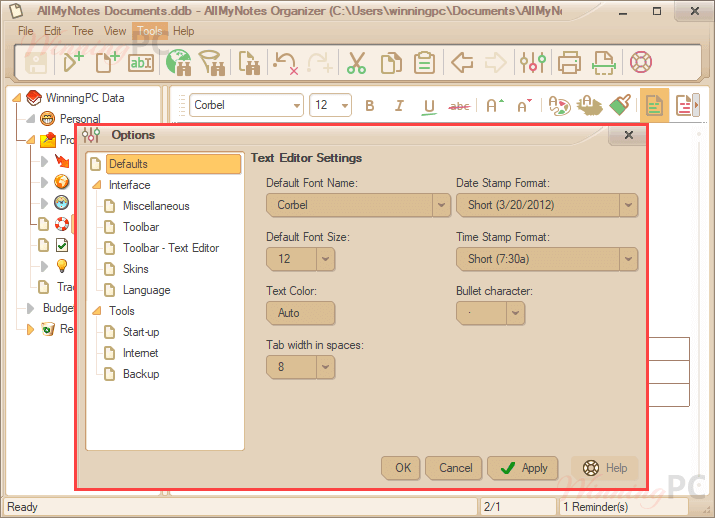Select the Internet options page

140,353
